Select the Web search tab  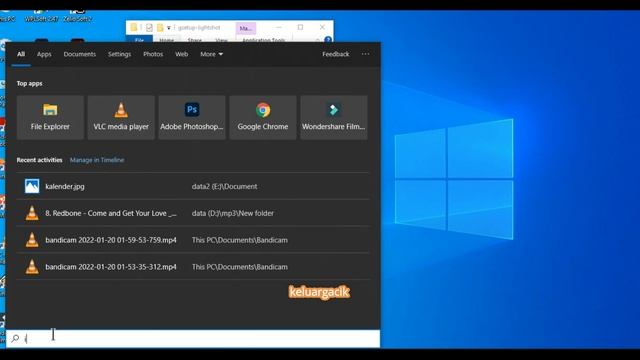click(182, 54)
